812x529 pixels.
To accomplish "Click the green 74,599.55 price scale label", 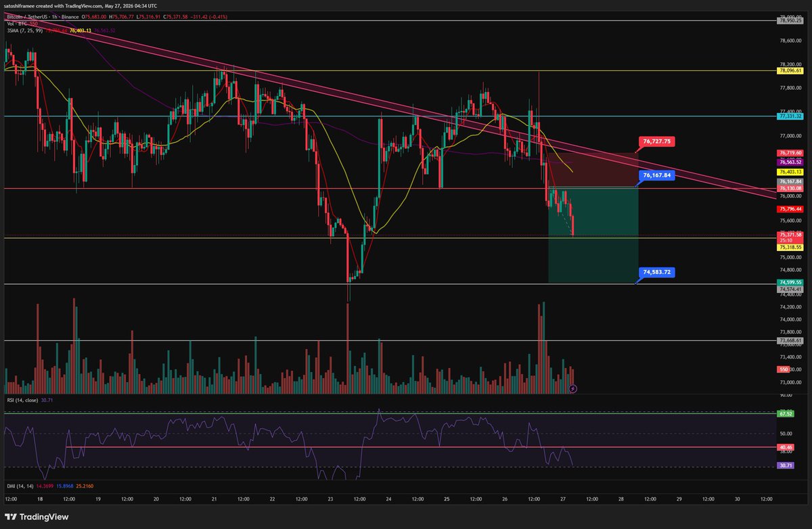I will pyautogui.click(x=790, y=281).
